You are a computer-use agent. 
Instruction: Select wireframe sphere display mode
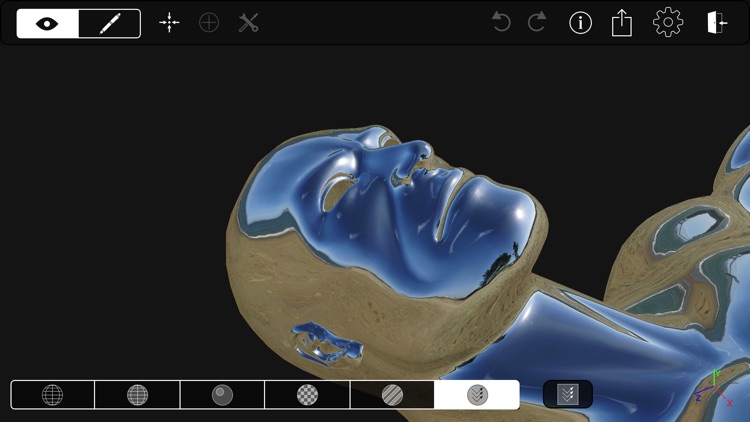tap(53, 395)
